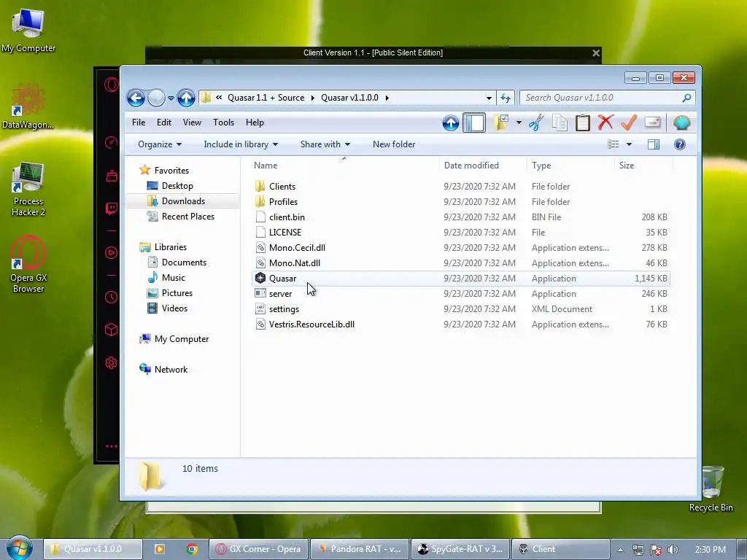This screenshot has width=747, height=560.
Task: Expand the view options dropdown arrow
Action: point(629,144)
